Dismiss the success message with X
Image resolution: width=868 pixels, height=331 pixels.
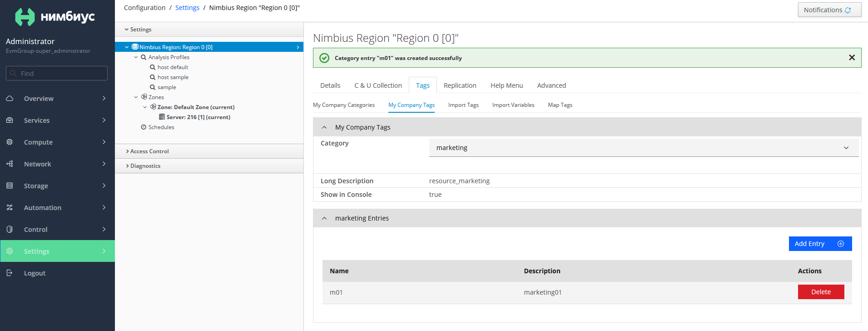(x=852, y=57)
